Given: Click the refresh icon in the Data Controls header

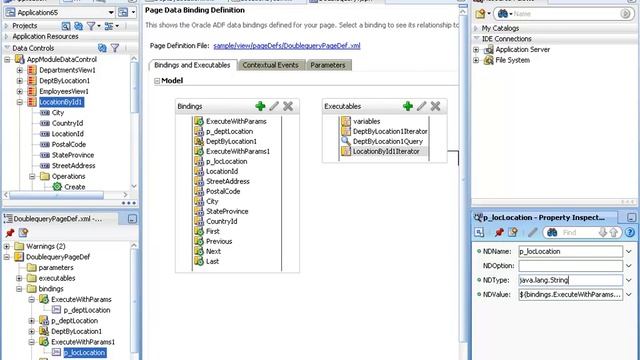Looking at the screenshot, I should coord(102,48).
